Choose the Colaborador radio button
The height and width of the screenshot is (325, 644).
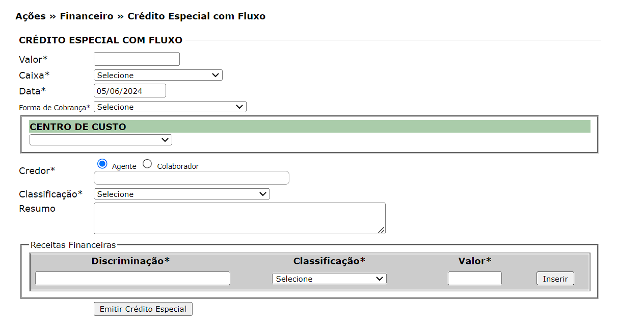click(147, 164)
